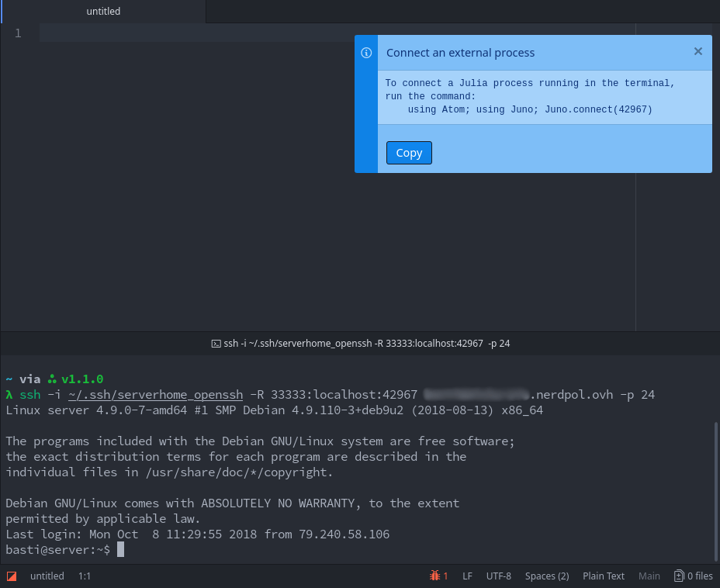Click the Git icon showing 0 files
This screenshot has height=588, width=720.
point(693,576)
